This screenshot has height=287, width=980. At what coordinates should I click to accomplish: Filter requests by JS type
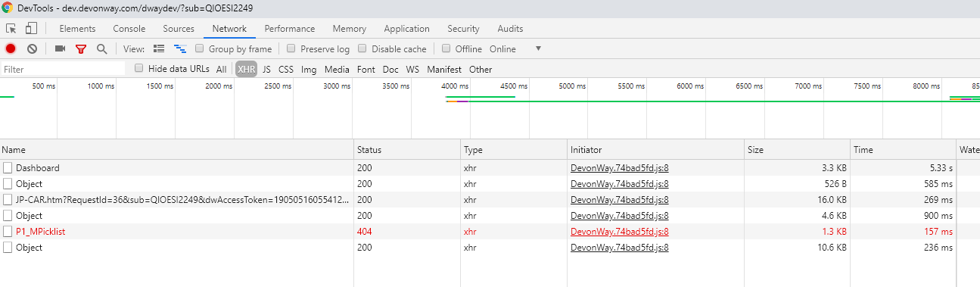click(x=266, y=69)
